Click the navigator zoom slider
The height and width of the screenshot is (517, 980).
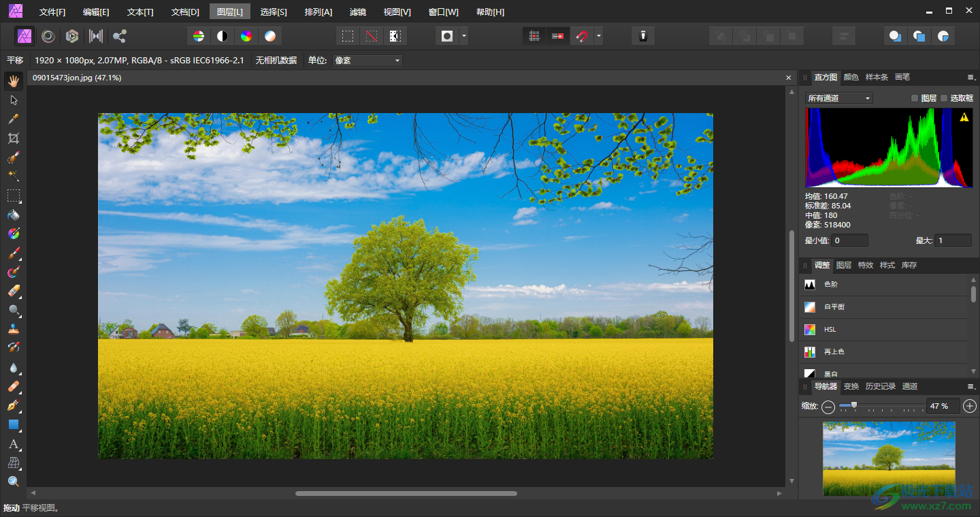coord(854,405)
